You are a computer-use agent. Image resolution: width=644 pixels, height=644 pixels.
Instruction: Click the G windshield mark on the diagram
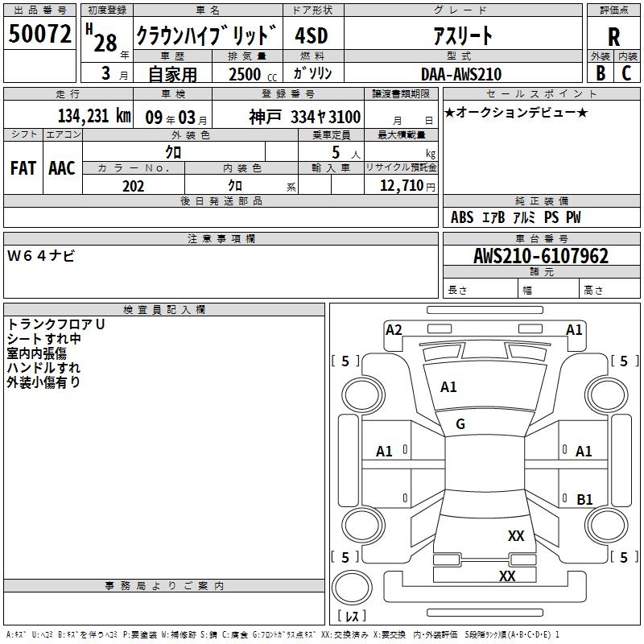pyautogui.click(x=460, y=424)
